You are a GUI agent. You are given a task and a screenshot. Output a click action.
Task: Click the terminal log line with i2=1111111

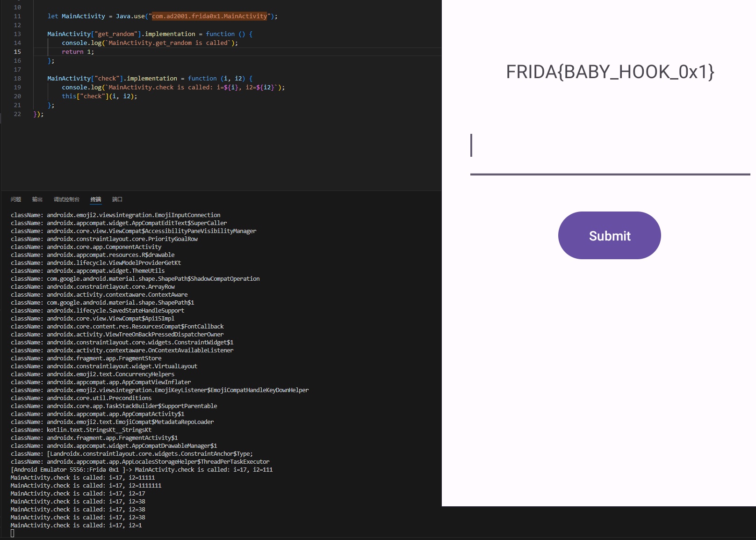[x=86, y=486]
